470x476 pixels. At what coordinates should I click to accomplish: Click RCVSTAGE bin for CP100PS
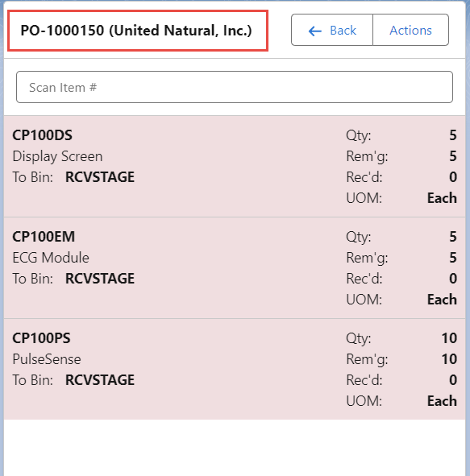click(x=100, y=380)
